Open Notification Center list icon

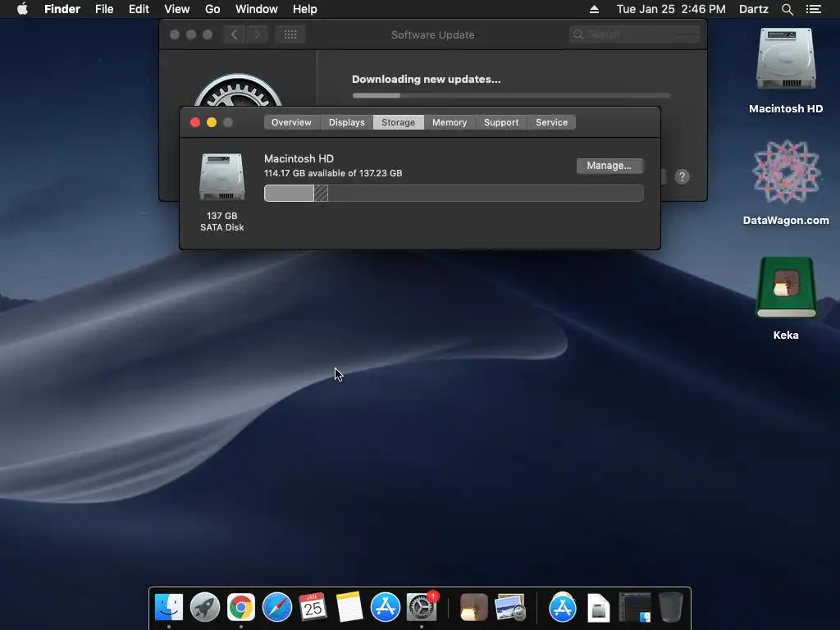point(813,9)
